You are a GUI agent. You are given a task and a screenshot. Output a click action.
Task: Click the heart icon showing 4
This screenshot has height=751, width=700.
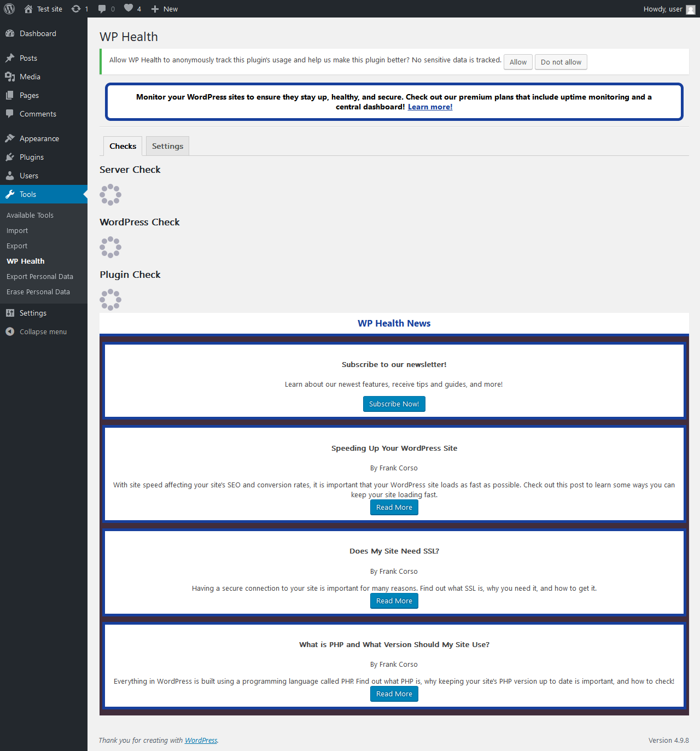(129, 8)
